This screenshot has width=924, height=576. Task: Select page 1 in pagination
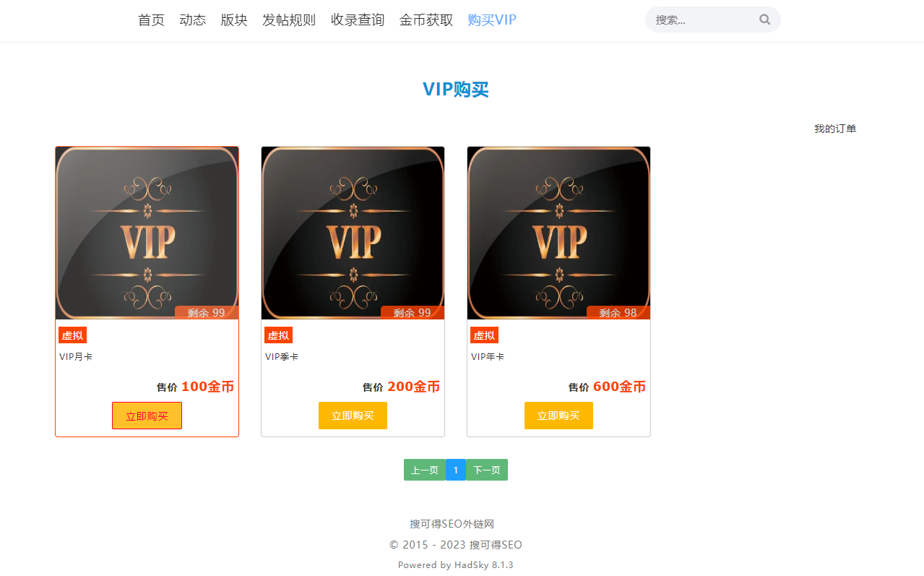pyautogui.click(x=456, y=470)
